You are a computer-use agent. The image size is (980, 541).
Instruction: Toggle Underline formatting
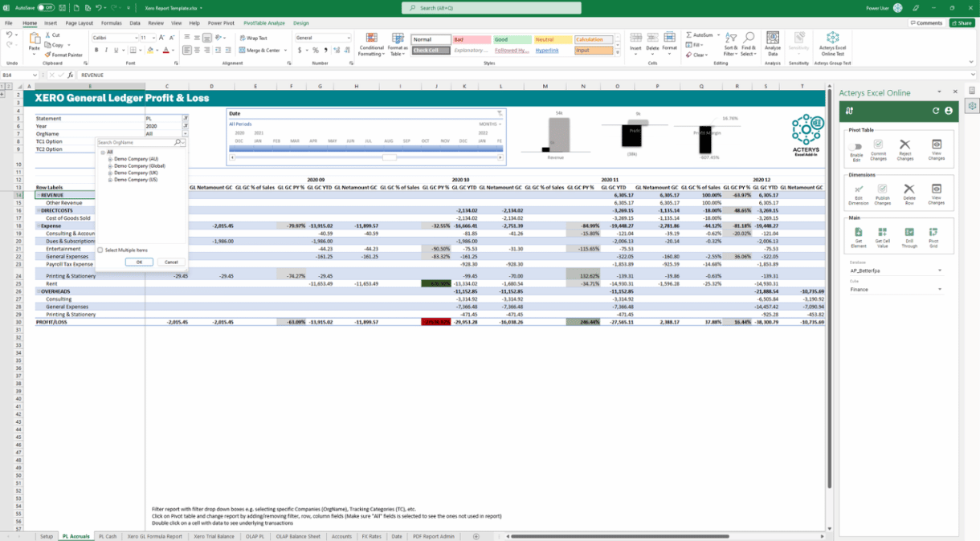[118, 50]
